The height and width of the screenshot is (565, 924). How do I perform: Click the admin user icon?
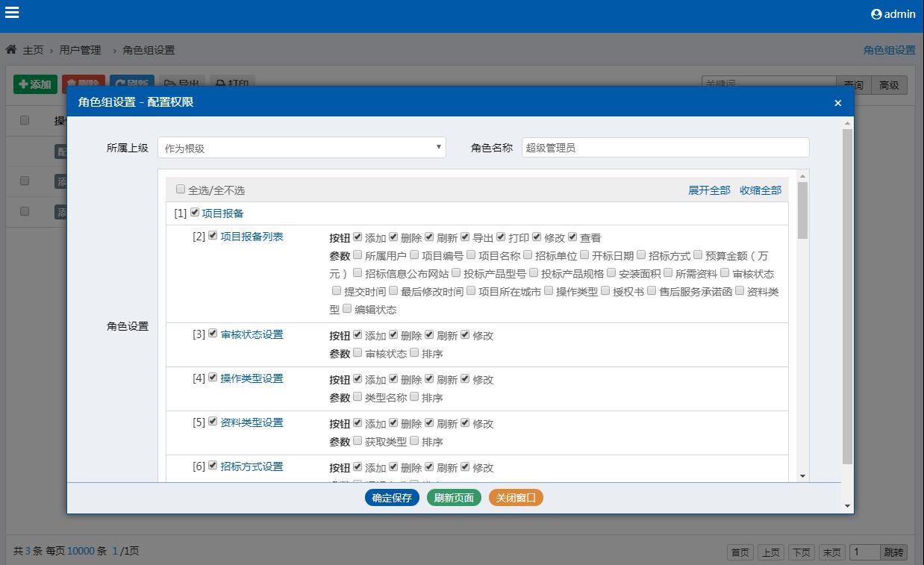(876, 14)
